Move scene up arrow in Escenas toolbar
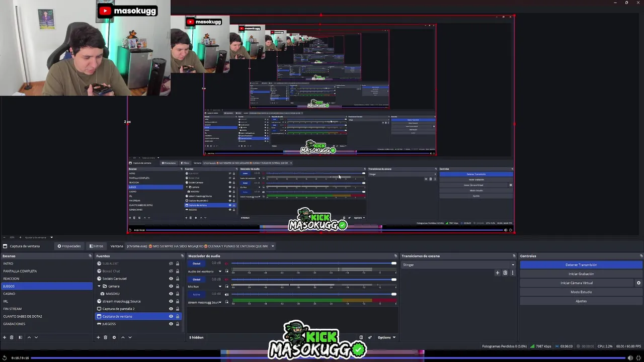 point(29,337)
